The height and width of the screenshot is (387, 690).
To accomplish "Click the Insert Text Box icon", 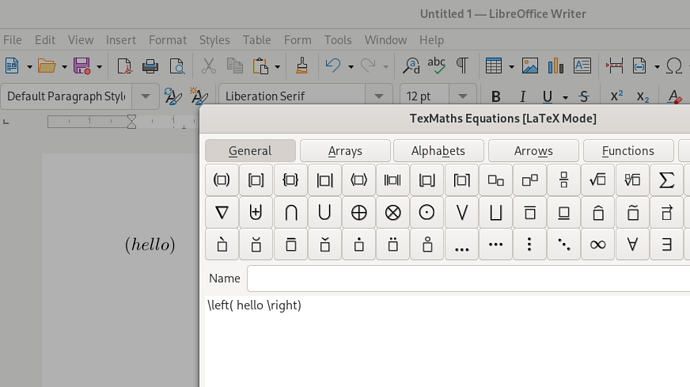I will point(582,66).
